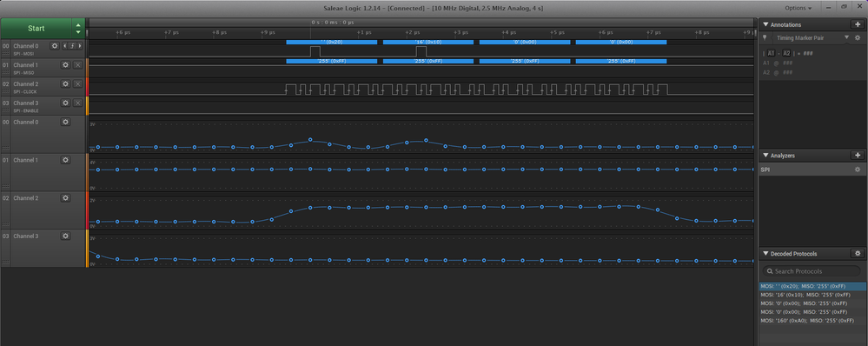Click Channel 3 SPI-ENABLE label
This screenshot has width=868, height=346.
tap(26, 110)
